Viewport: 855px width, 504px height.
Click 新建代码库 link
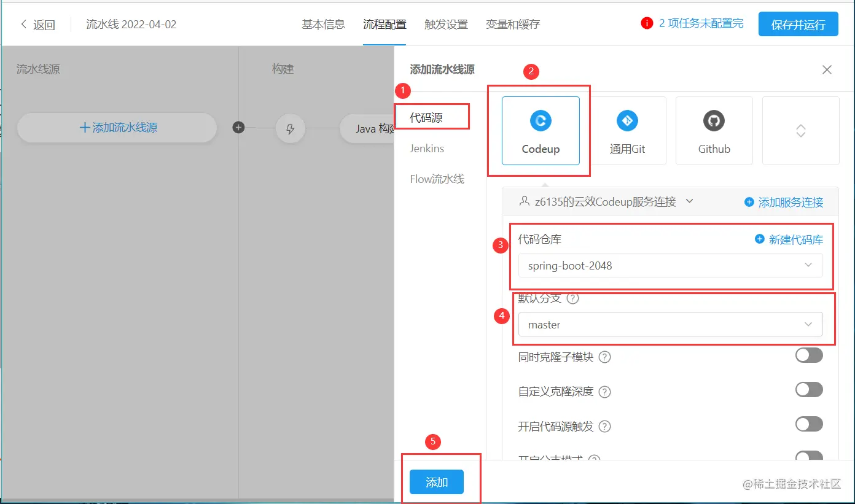click(796, 239)
